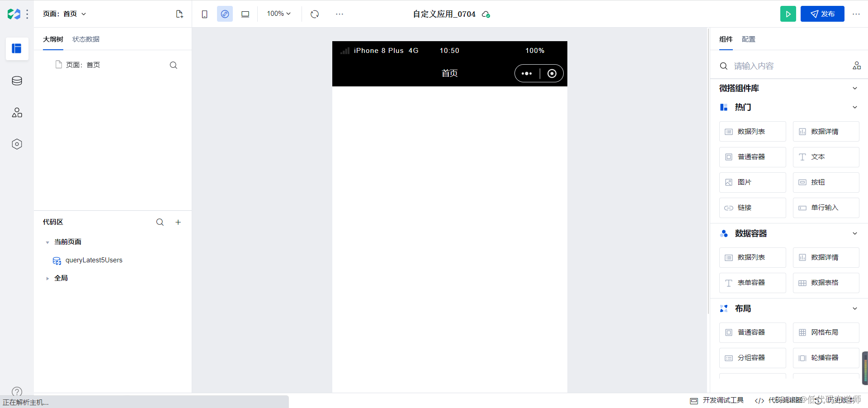The image size is (868, 408).
Task: Switch to desktop PC preview mode
Action: coord(245,14)
